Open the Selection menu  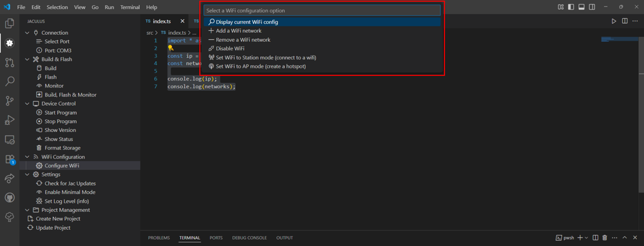pos(57,7)
